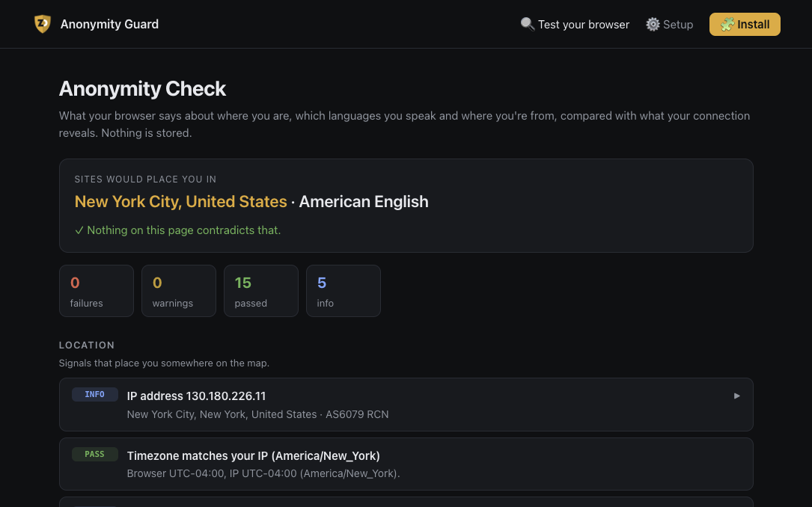Click the magnifying glass test icon
Viewport: 812px width, 507px height.
(x=527, y=25)
